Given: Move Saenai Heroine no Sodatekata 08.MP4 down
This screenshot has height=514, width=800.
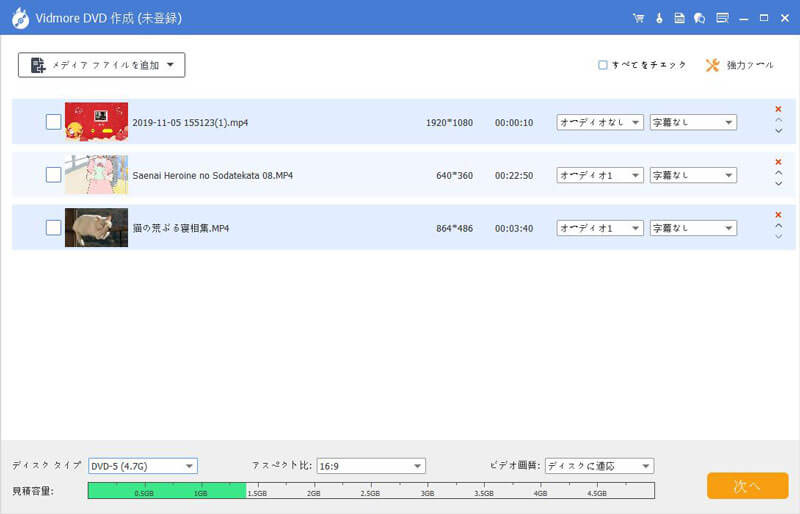Looking at the screenshot, I should [779, 184].
